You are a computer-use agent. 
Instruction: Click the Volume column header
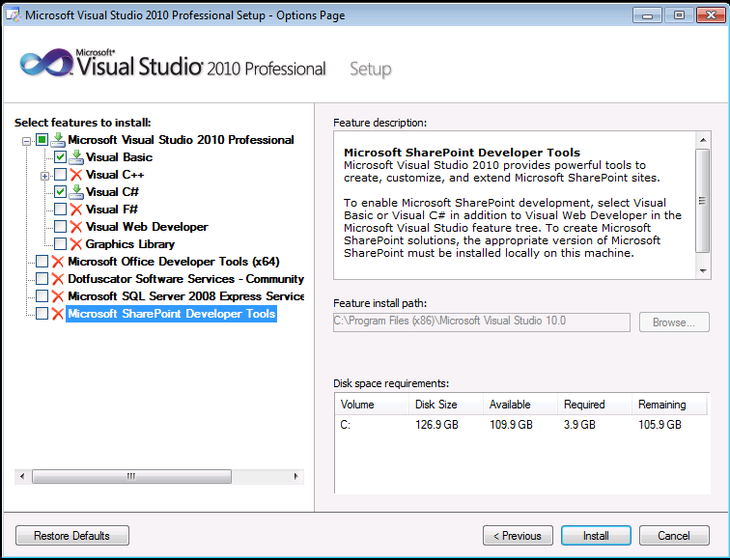click(x=372, y=404)
